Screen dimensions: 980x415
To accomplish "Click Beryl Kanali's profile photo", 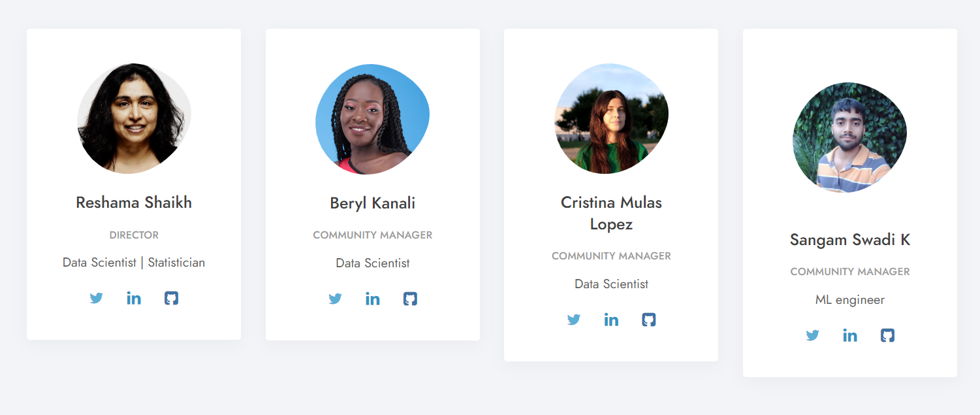I will pyautogui.click(x=372, y=119).
